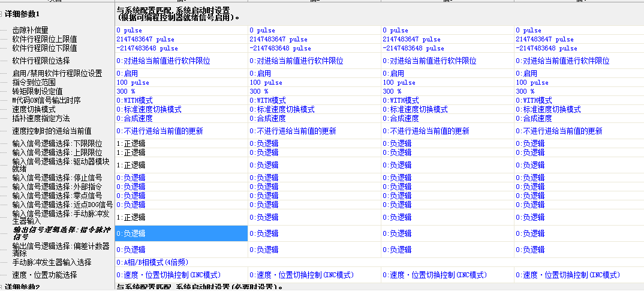Select the 速度切换模式 parameter row label

pyautogui.click(x=34, y=109)
